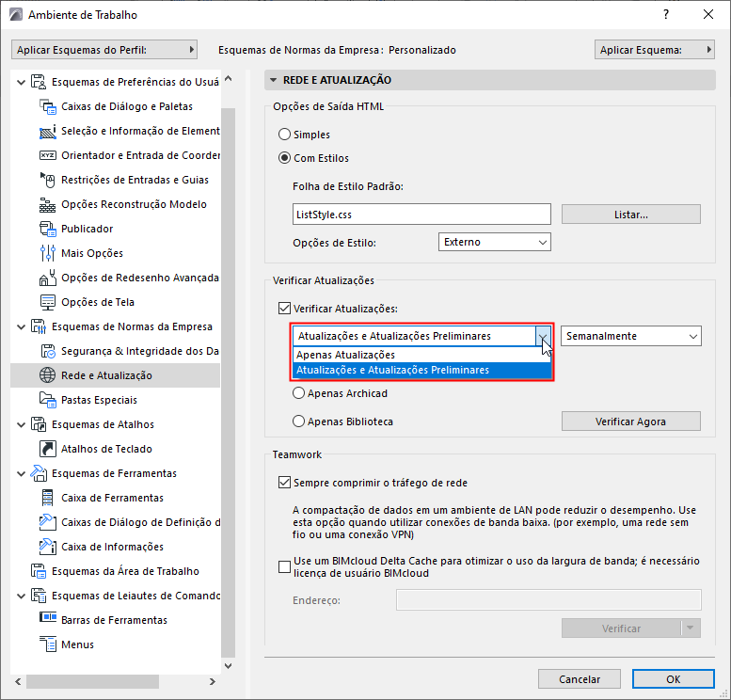Collapse Esquemas de Leiautes de Comando node
The height and width of the screenshot is (700, 731).
21,596
